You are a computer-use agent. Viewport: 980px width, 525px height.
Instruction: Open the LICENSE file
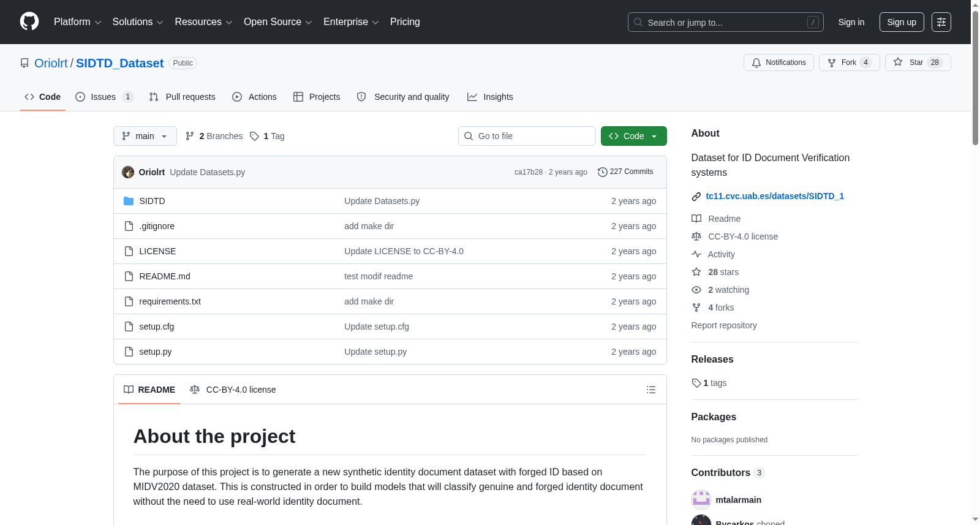pos(157,251)
